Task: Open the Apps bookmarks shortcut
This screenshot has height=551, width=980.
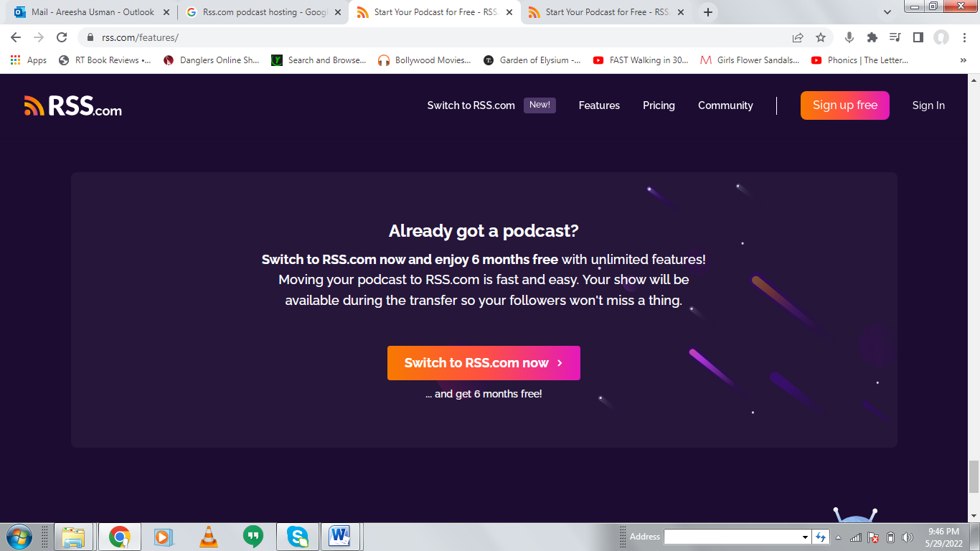Action: pos(29,60)
